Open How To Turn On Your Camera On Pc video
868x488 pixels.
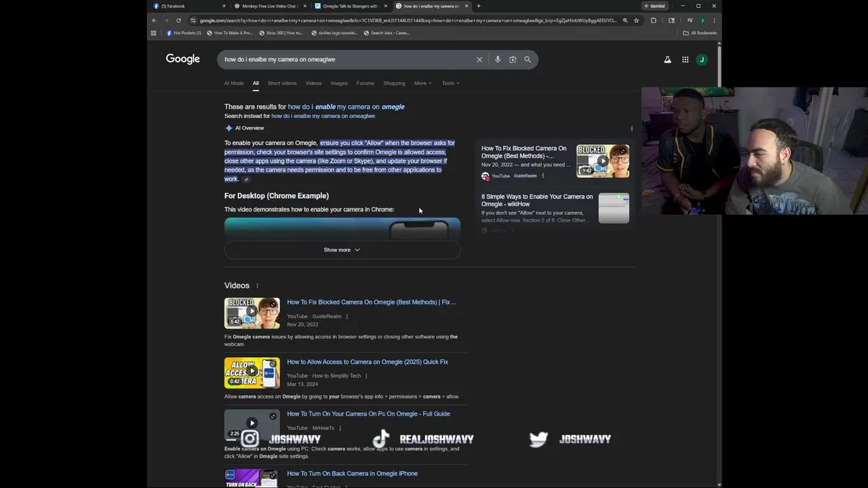368,414
